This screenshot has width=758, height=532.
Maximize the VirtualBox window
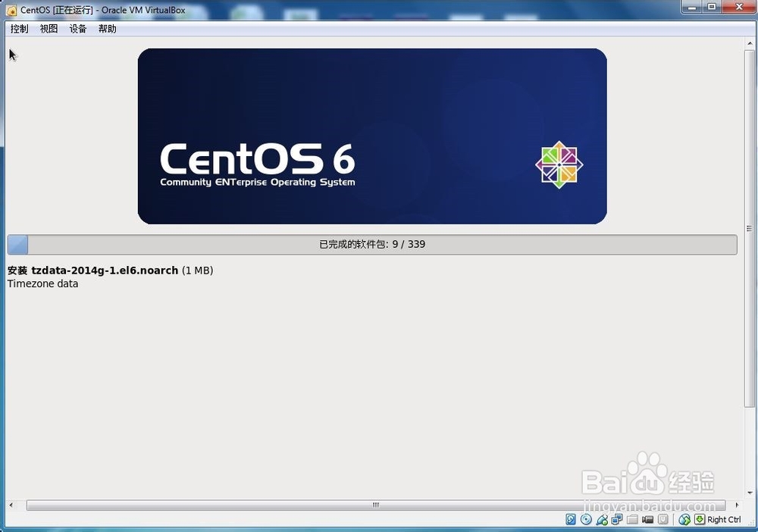[x=712, y=8]
